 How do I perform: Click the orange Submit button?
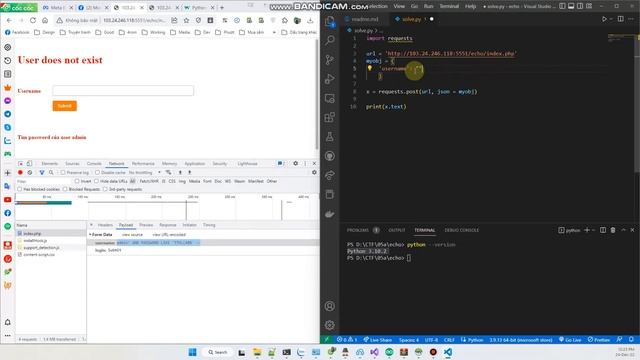click(x=64, y=106)
